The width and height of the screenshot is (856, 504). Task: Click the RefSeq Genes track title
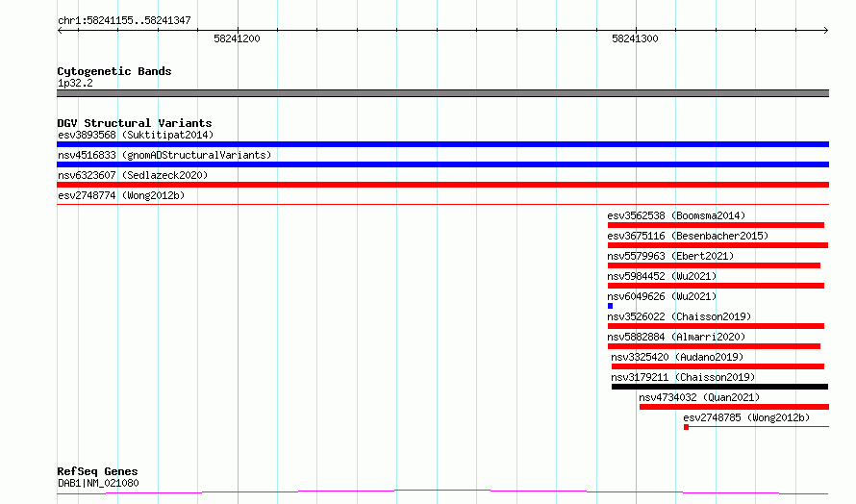[97, 471]
